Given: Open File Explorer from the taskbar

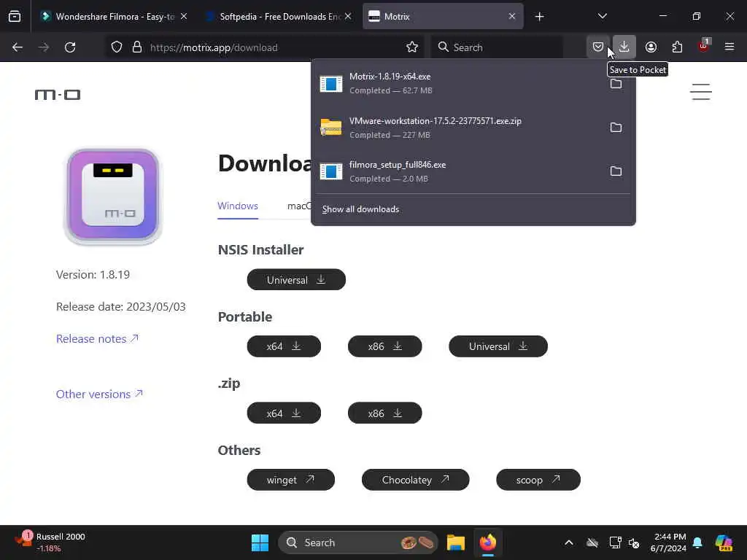Looking at the screenshot, I should [x=456, y=542].
